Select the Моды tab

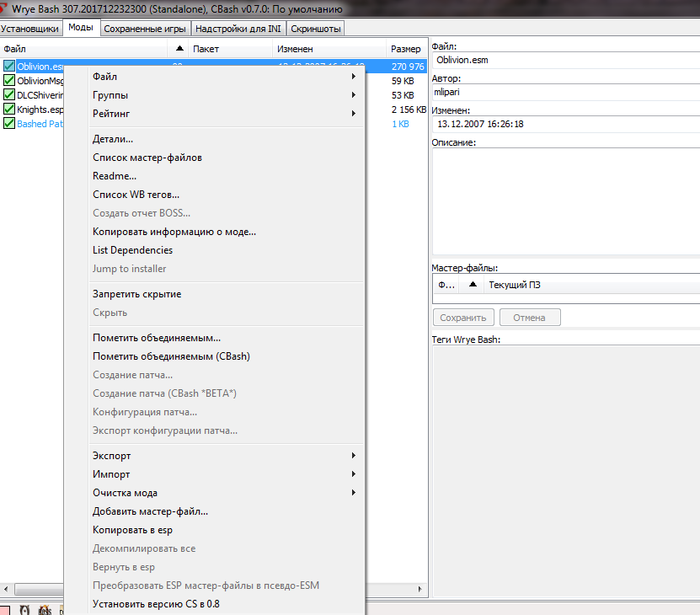(x=81, y=27)
